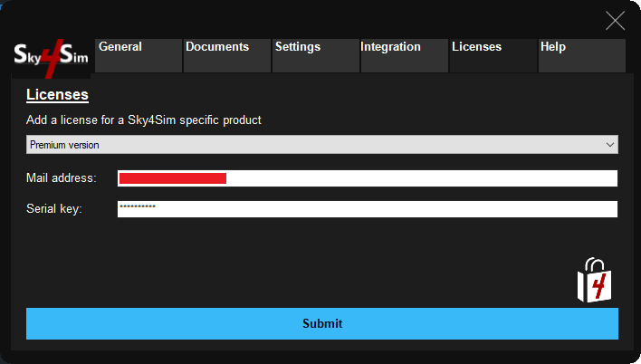Click the Licenses heading
Screen dimensions: 641x364
pos(57,95)
